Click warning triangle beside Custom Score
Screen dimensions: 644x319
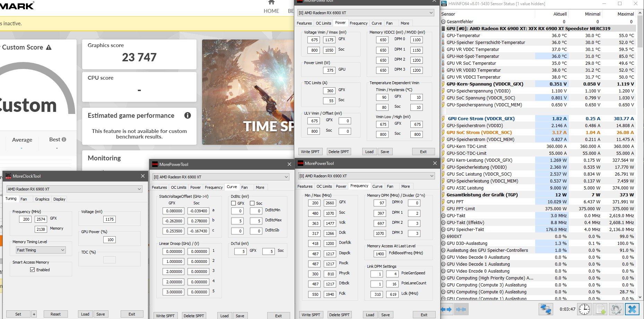click(x=49, y=47)
